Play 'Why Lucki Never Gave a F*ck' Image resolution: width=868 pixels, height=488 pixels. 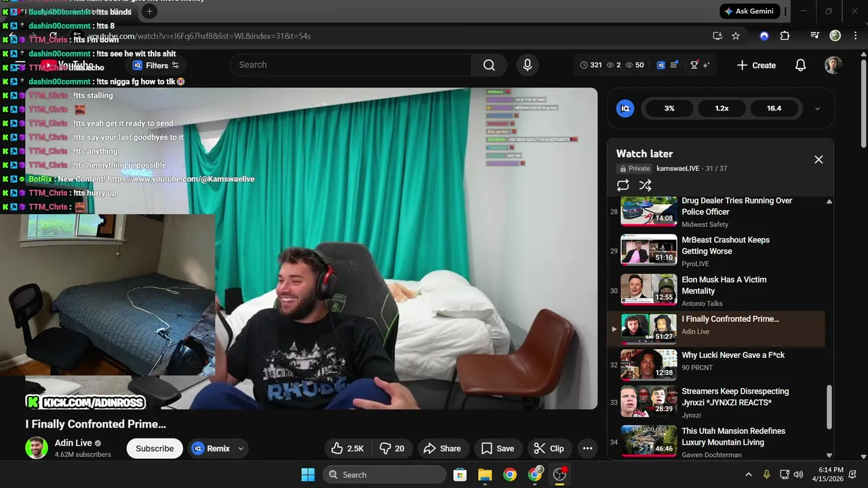point(715,365)
